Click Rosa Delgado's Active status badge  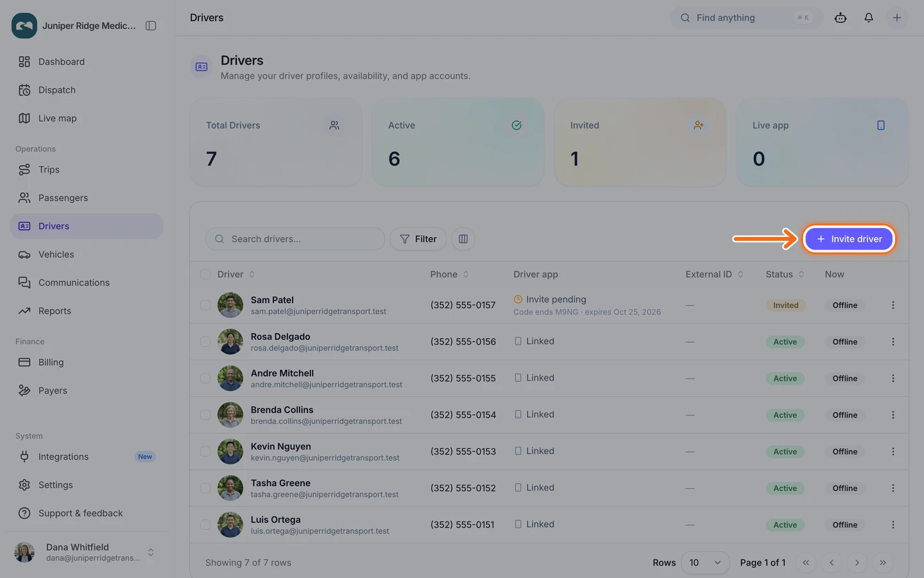click(785, 342)
